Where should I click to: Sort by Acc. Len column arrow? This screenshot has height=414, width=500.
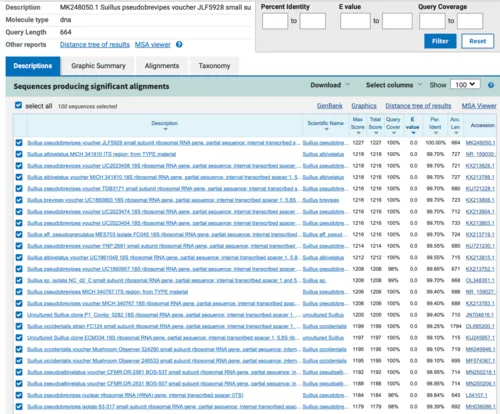(x=456, y=133)
